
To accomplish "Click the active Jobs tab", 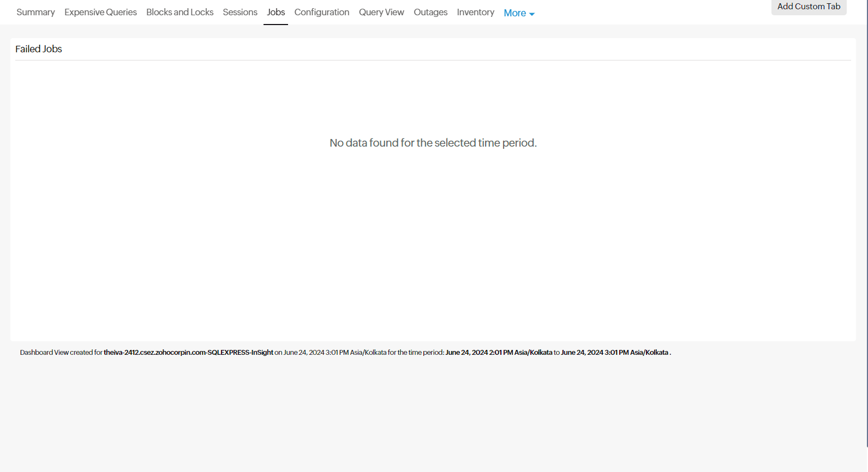I will click(x=276, y=12).
